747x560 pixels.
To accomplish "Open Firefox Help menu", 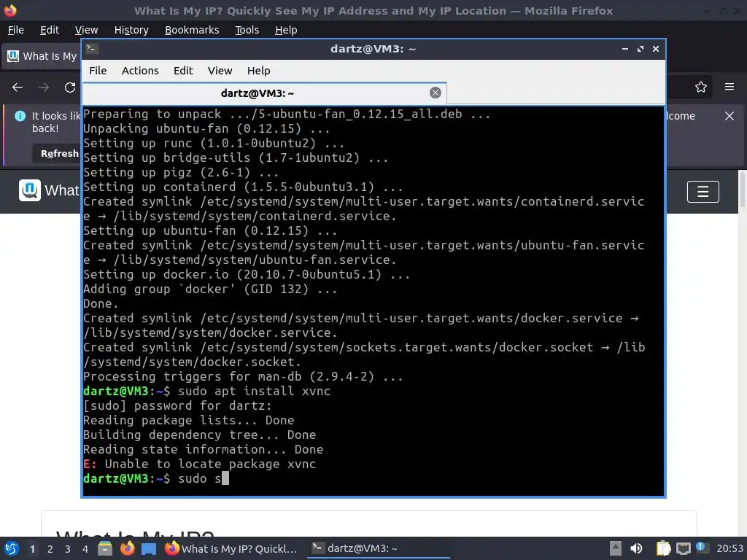I will pos(286,30).
